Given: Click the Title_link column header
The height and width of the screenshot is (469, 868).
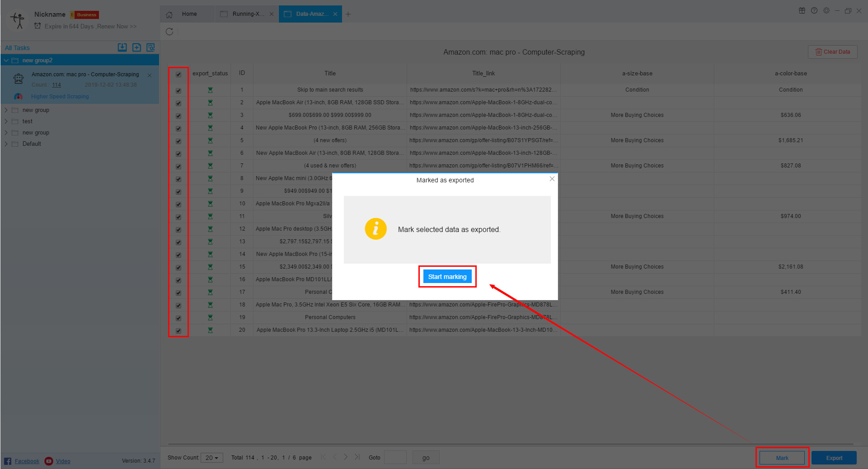Looking at the screenshot, I should pyautogui.click(x=483, y=73).
